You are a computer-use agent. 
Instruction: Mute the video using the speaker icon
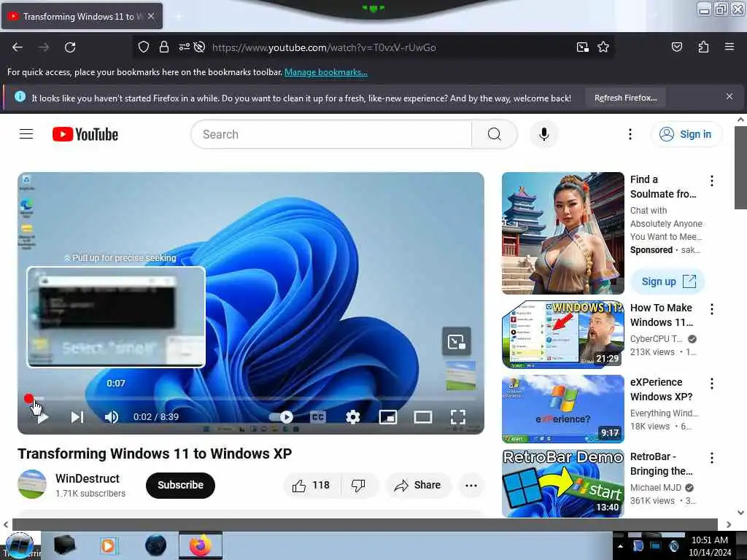[112, 417]
